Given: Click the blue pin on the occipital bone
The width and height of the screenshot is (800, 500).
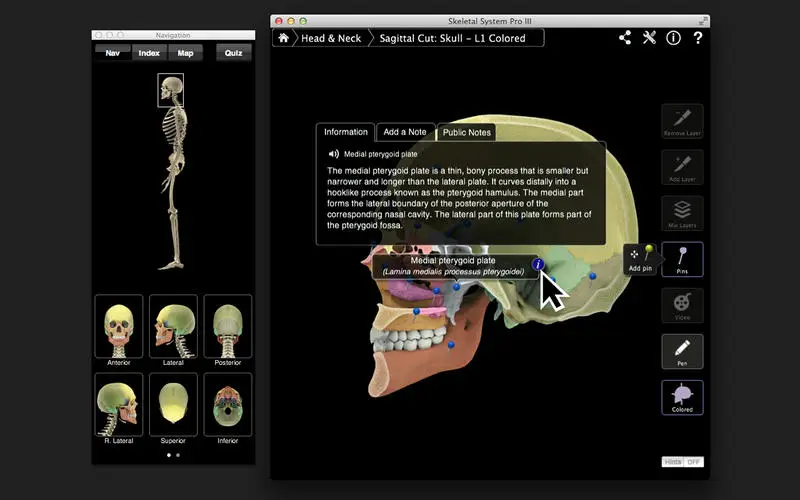Looking at the screenshot, I should [x=592, y=276].
